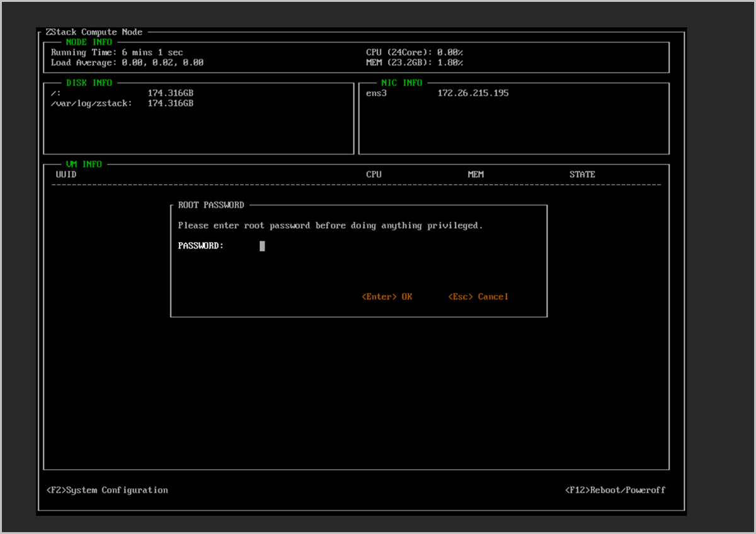Screen dimensions: 756x534
Task: Click the VM INFO panel title
Action: pos(84,164)
